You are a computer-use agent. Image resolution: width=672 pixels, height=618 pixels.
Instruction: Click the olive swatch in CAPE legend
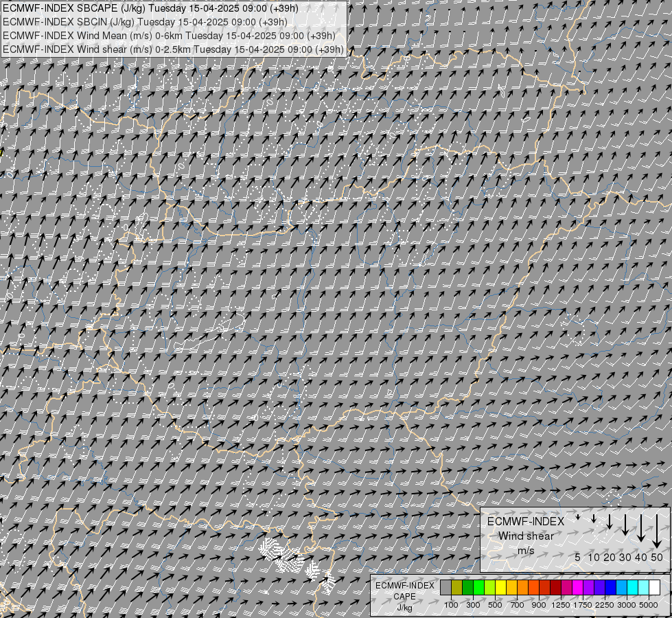click(x=457, y=588)
